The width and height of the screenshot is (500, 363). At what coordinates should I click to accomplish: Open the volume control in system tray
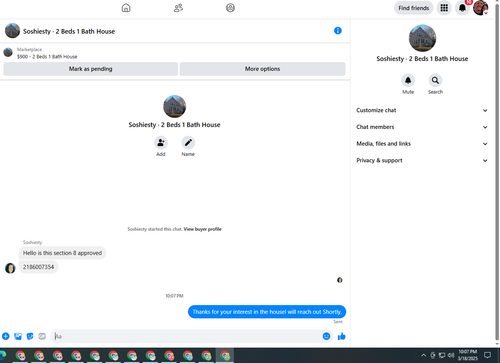tap(451, 355)
